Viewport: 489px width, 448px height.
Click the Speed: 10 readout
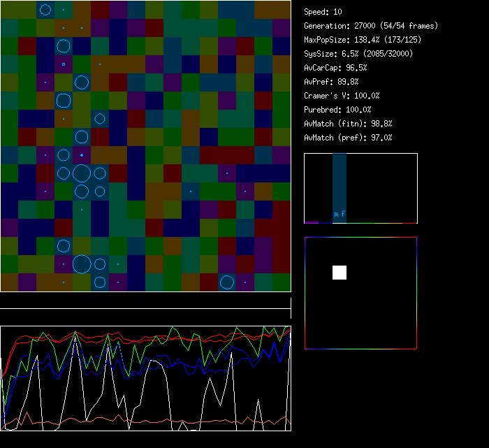point(323,12)
